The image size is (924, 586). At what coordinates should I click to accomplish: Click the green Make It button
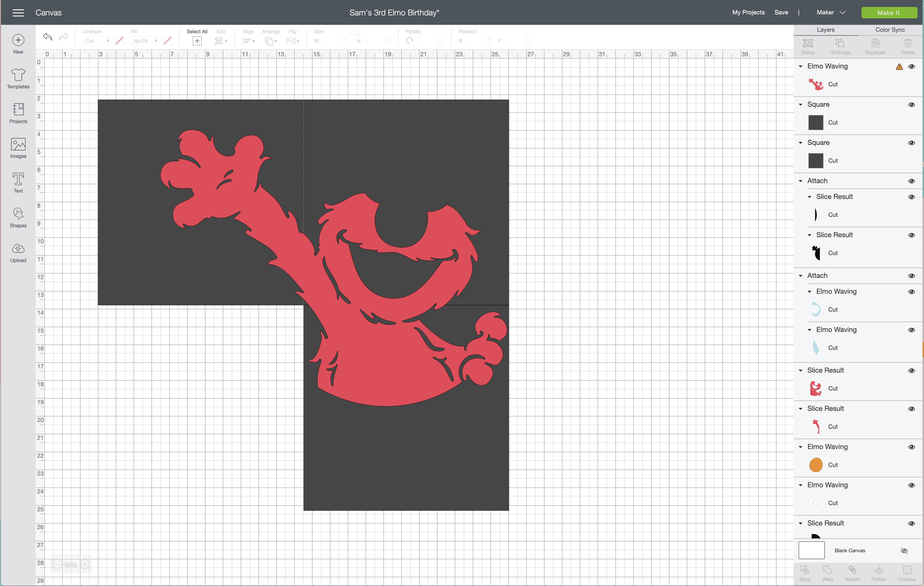point(888,13)
